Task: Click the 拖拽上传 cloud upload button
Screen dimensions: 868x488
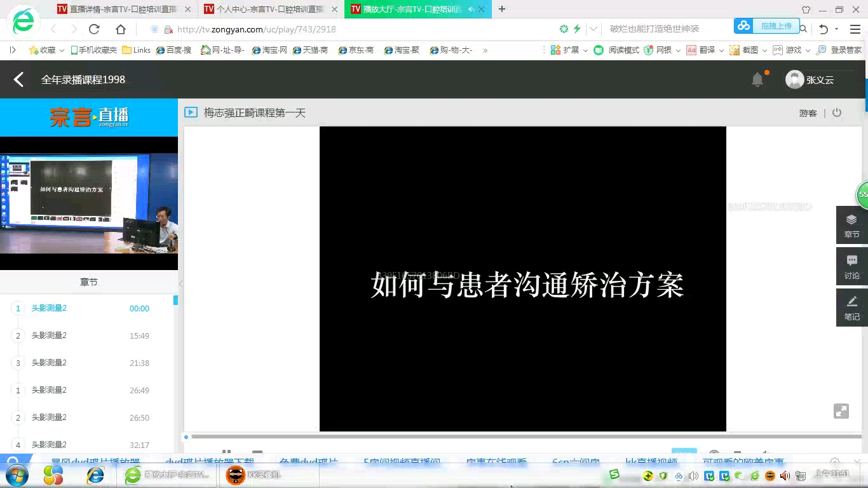Action: point(766,26)
